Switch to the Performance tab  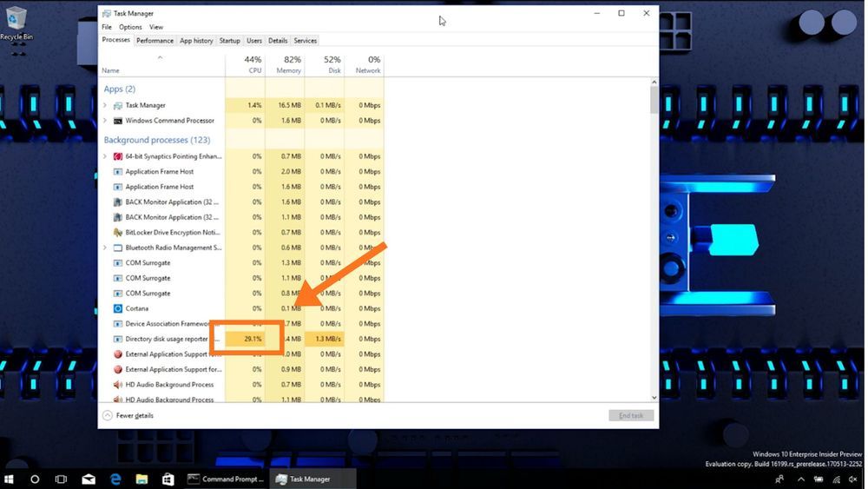(155, 41)
